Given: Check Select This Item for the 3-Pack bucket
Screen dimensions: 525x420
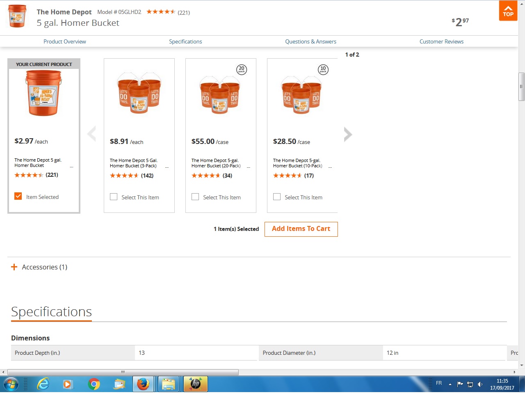Looking at the screenshot, I should click(114, 197).
